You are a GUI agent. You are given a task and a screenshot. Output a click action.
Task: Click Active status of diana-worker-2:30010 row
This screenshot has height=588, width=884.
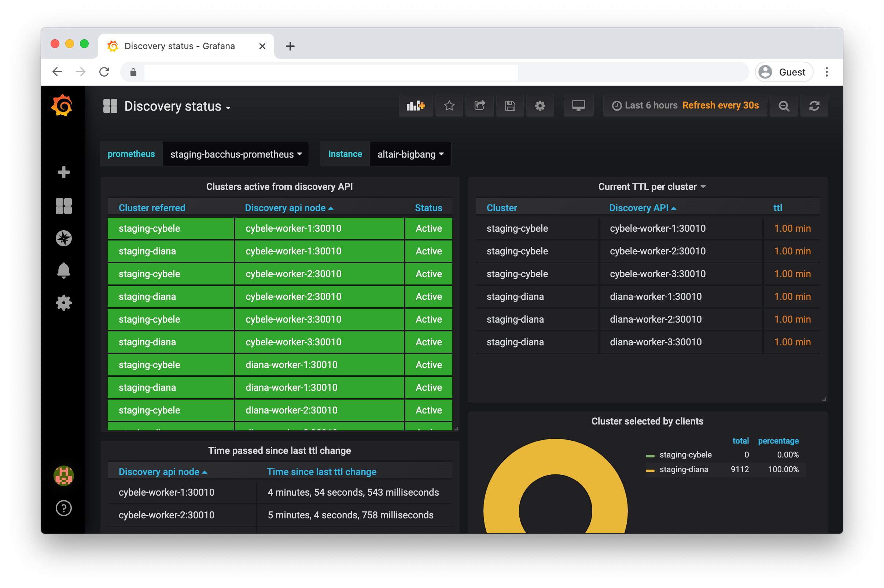point(428,410)
